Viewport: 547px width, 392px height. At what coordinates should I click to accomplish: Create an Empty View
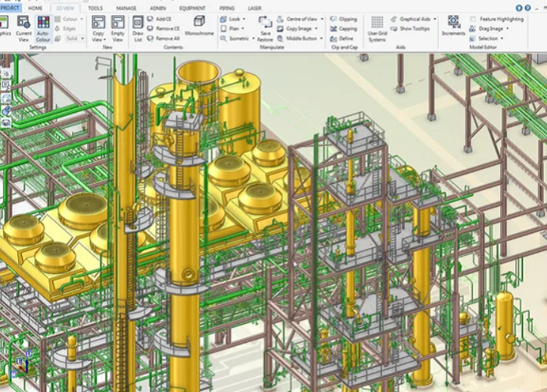pos(117,29)
